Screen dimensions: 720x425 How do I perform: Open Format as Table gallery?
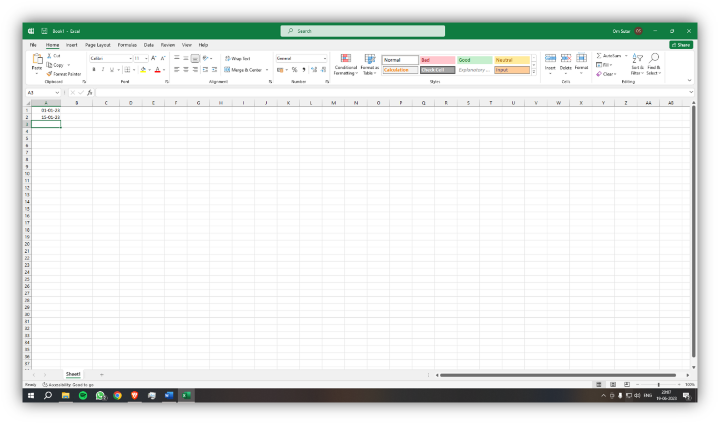click(x=370, y=64)
